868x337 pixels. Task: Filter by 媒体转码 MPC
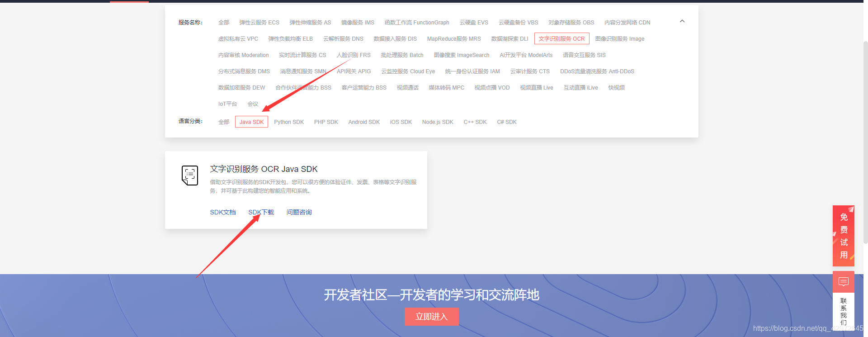coord(446,88)
